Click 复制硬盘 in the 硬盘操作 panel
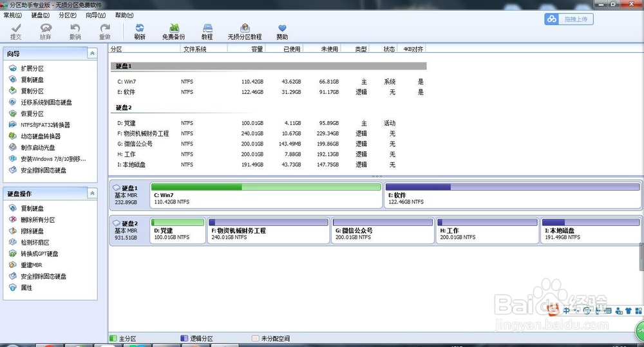This screenshot has width=644, height=347. (x=32, y=208)
